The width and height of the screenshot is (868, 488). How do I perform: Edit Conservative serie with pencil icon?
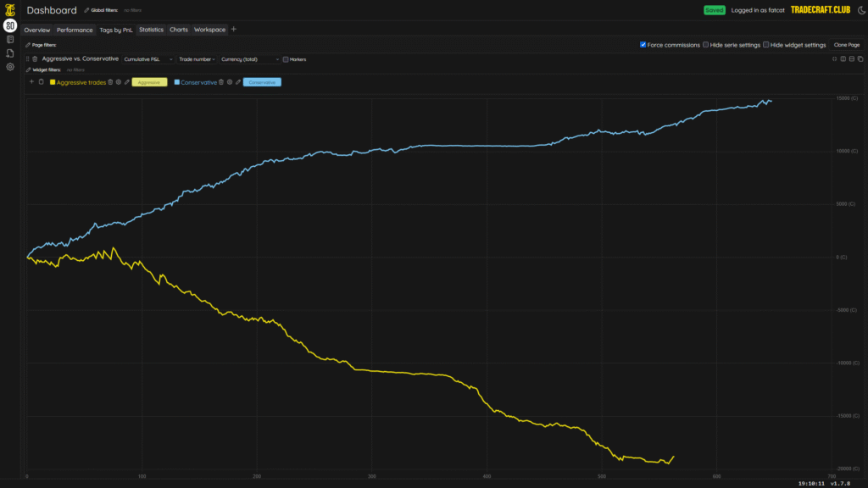pyautogui.click(x=238, y=82)
